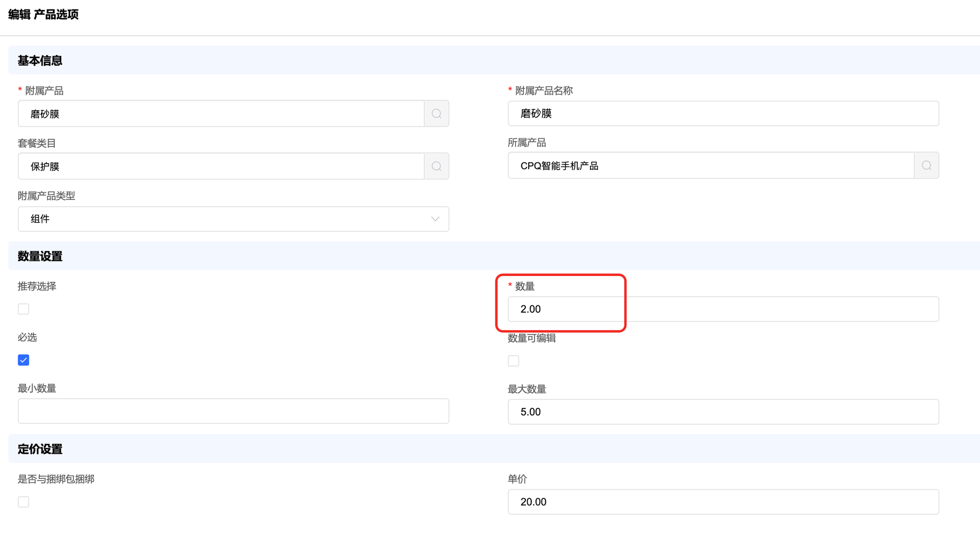Click search icon in 附属产品 field
980x540 pixels.
(x=436, y=114)
